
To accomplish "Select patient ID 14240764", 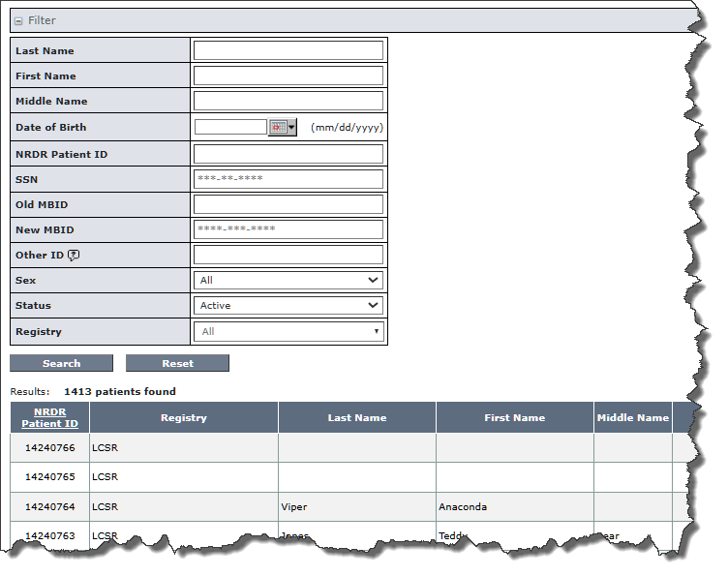I will pyautogui.click(x=49, y=507).
